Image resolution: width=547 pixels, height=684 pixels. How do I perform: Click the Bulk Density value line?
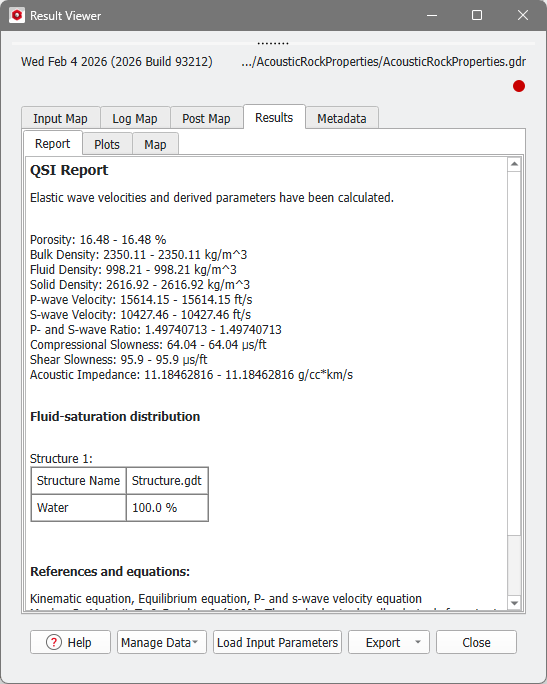(139, 255)
